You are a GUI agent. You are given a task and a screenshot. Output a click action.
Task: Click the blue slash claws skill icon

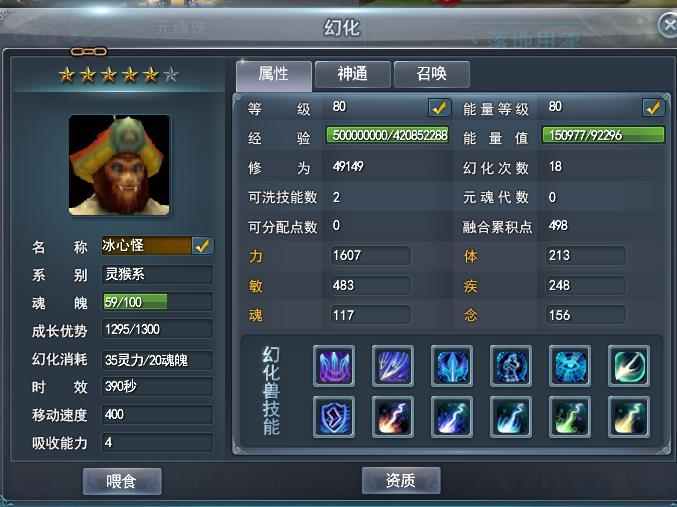[393, 365]
